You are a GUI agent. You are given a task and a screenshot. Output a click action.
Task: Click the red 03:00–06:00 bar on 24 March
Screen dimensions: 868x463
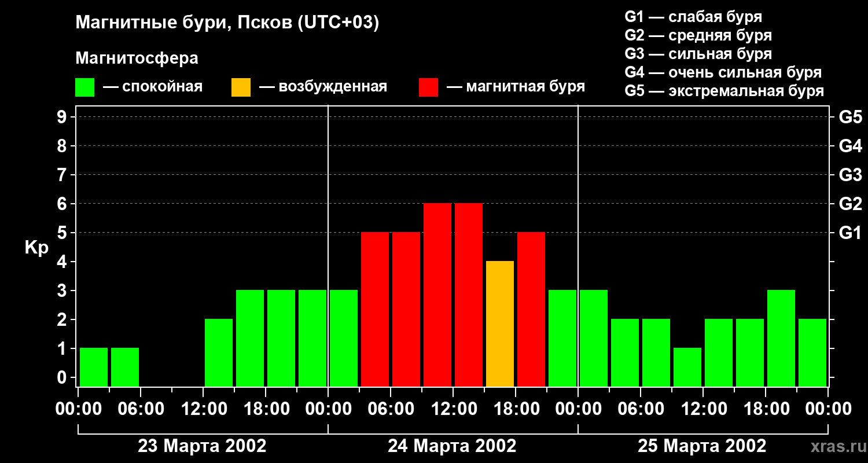pyautogui.click(x=375, y=310)
